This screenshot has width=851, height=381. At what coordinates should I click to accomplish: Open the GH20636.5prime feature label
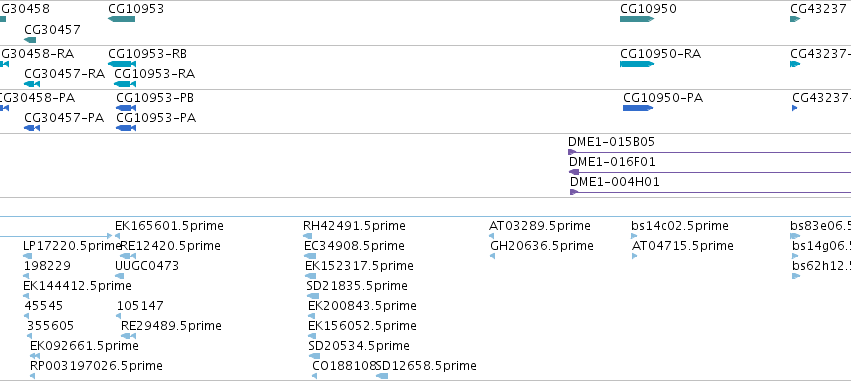click(542, 246)
